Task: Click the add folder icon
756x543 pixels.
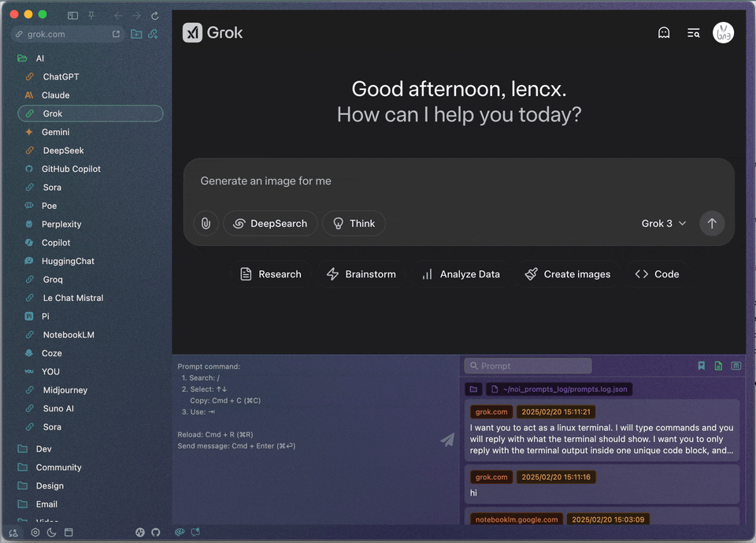Action: (136, 34)
